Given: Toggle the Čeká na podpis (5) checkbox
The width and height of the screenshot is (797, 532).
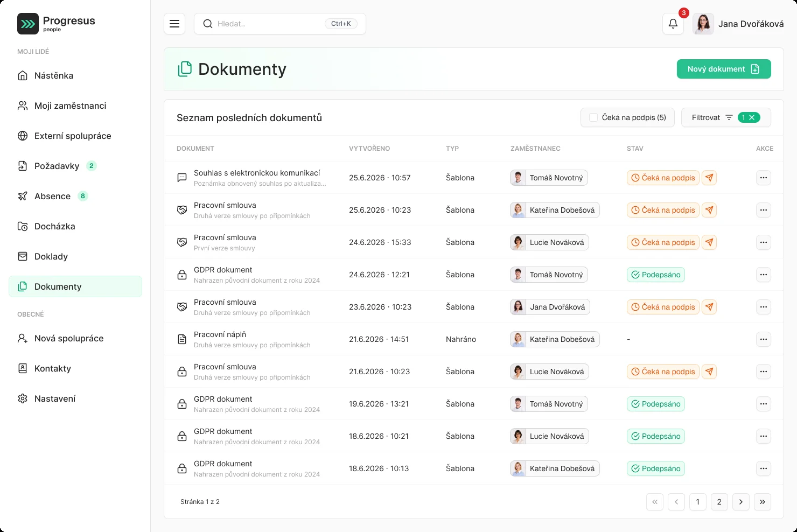Looking at the screenshot, I should pyautogui.click(x=593, y=117).
